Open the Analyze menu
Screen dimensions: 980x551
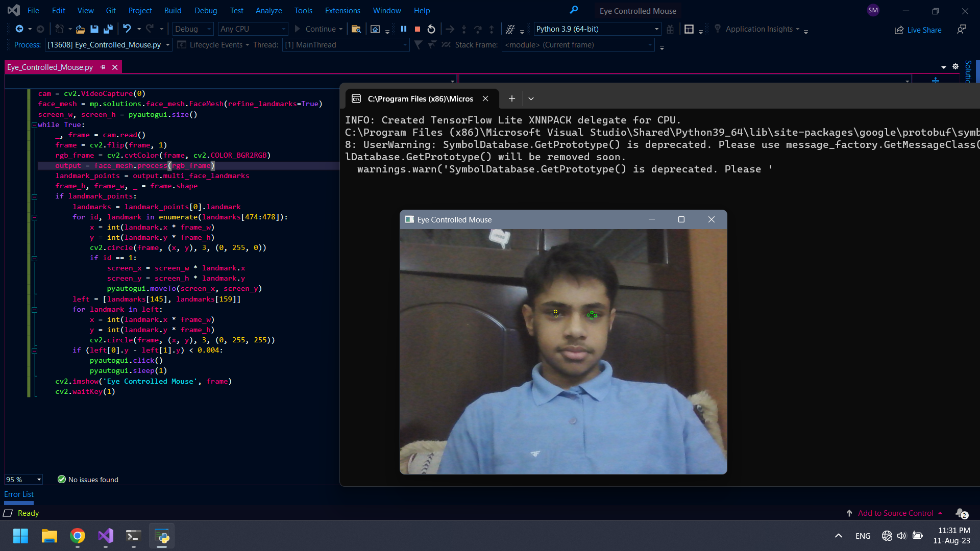(x=268, y=10)
